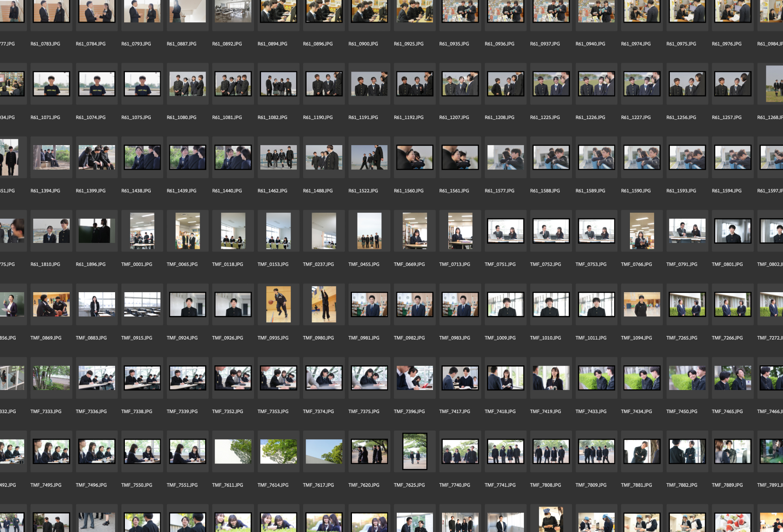The image size is (783, 532).
Task: Click foliage thumbnail TMF_7614.JPG
Action: click(278, 451)
